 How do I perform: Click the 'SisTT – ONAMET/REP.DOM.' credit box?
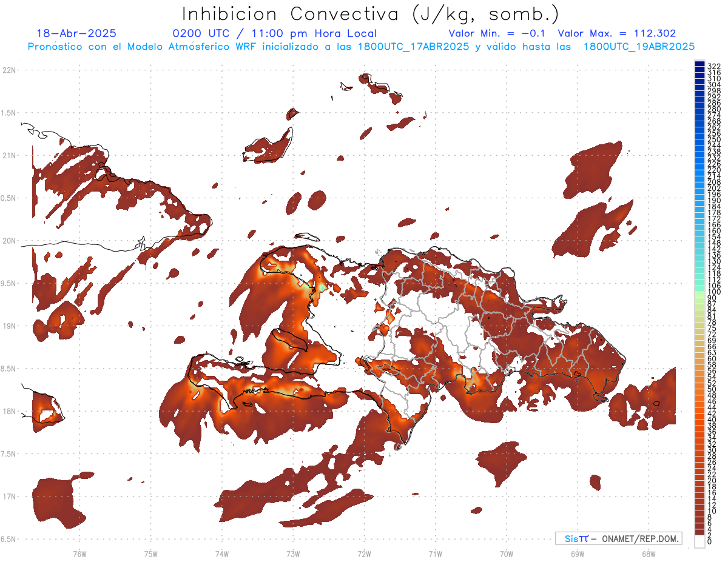(x=618, y=538)
